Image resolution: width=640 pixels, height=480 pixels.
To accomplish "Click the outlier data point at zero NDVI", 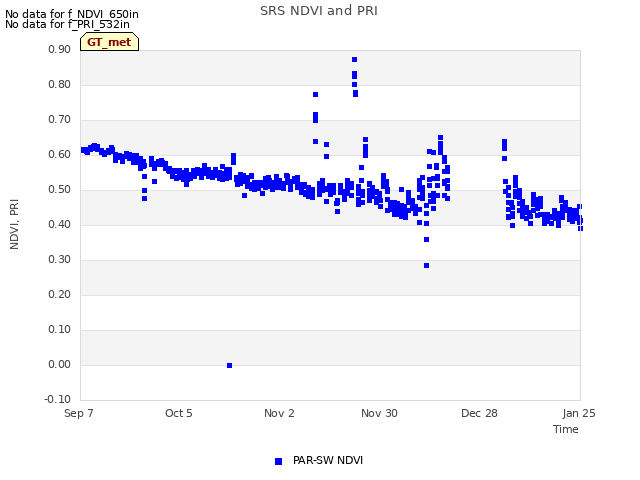I will [229, 365].
